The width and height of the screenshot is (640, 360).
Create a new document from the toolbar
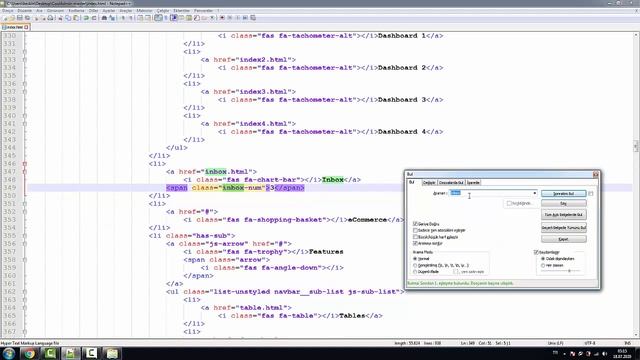[5, 18]
